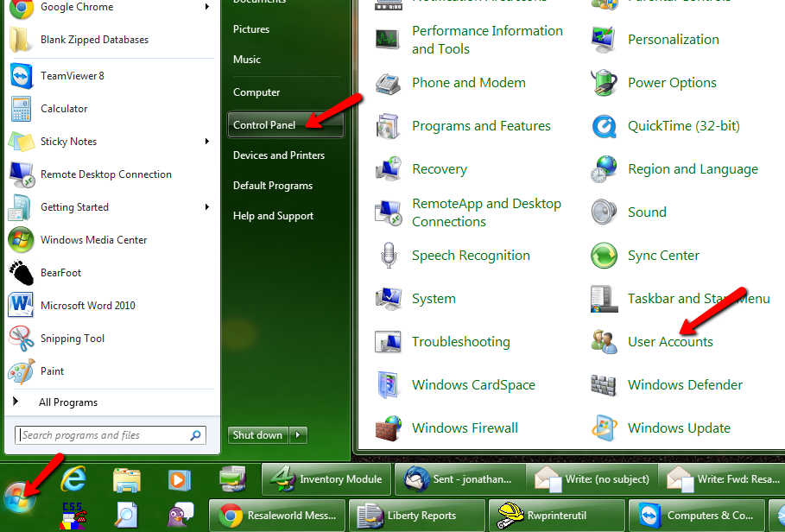Click the CSS phone icon on taskbar
Viewport: 785px width, 532px height.
pos(73,516)
